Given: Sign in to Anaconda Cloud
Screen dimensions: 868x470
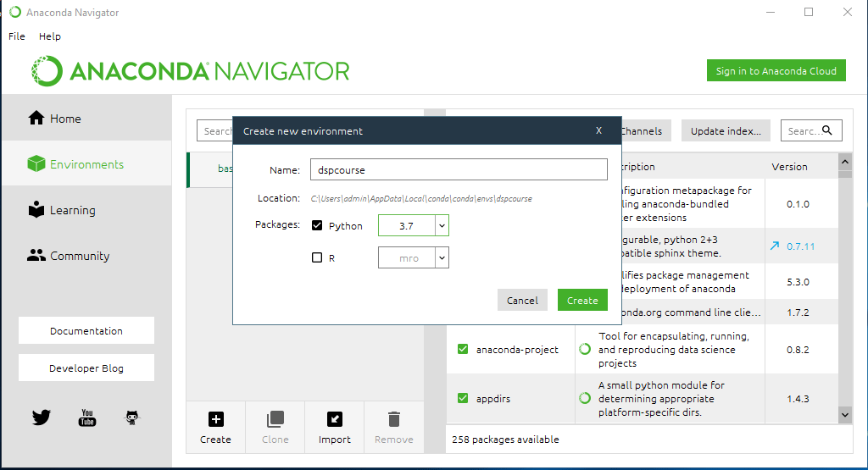Looking at the screenshot, I should click(x=776, y=71).
